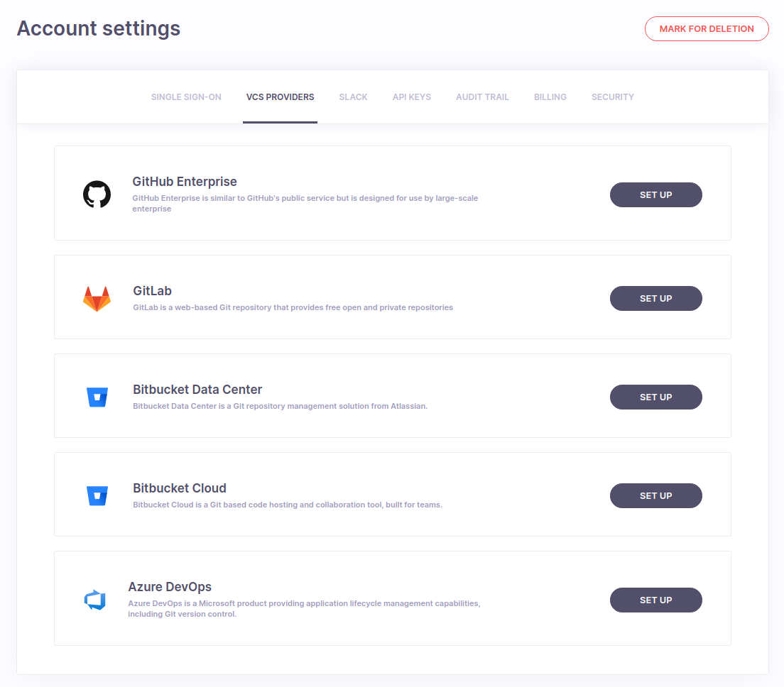Viewport: 784px width, 687px height.
Task: Set up Azure DevOps integration
Action: pos(655,600)
